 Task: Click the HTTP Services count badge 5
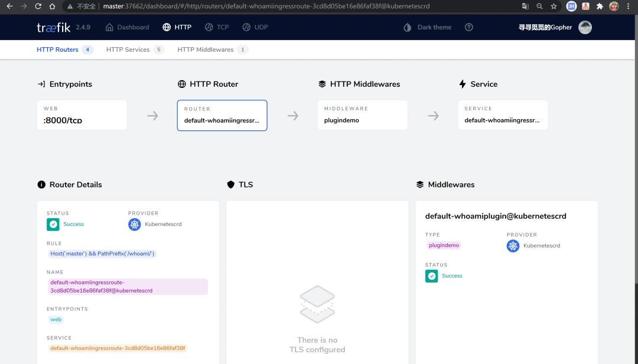pyautogui.click(x=159, y=50)
